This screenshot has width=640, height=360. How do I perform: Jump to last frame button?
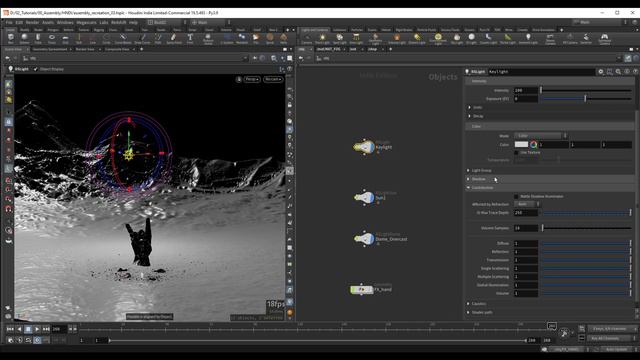46,329
